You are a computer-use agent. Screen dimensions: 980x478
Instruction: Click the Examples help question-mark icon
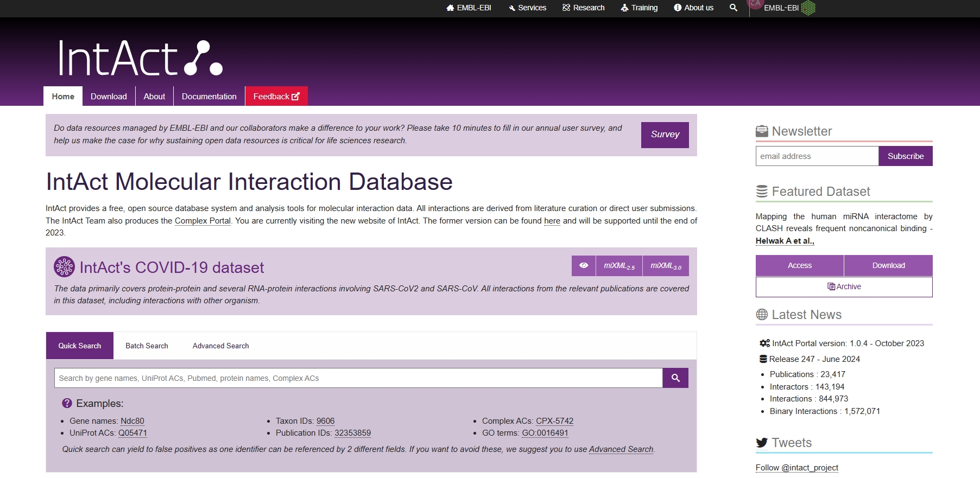(67, 403)
